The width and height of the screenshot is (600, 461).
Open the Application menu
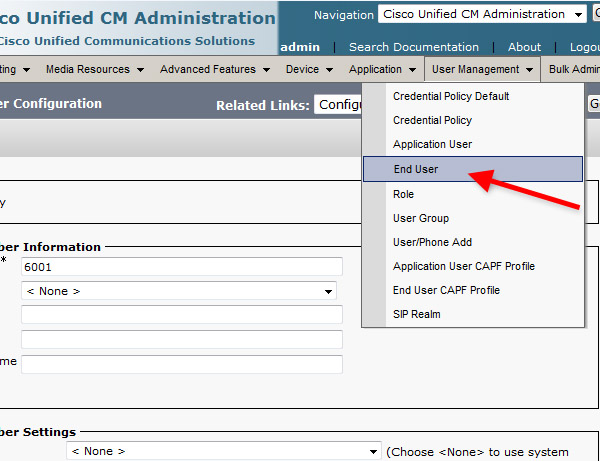[x=382, y=69]
